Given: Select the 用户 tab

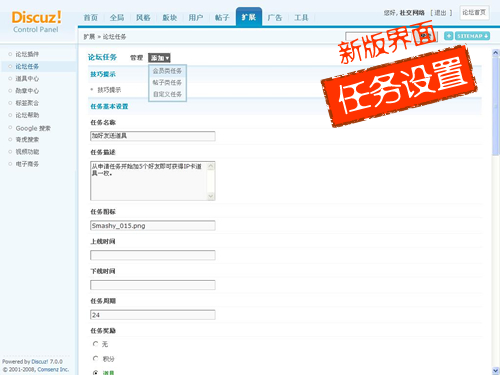Looking at the screenshot, I should pos(196,18).
